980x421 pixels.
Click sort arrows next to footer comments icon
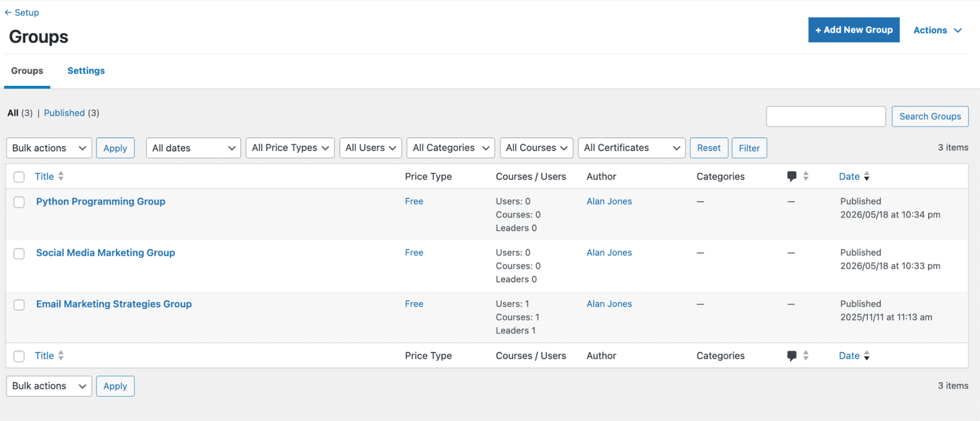pos(806,356)
